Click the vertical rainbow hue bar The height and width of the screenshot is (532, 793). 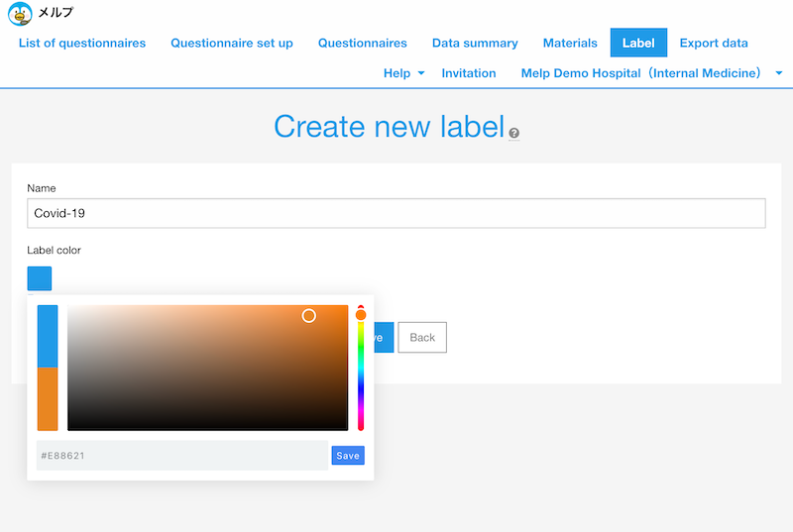(x=361, y=368)
